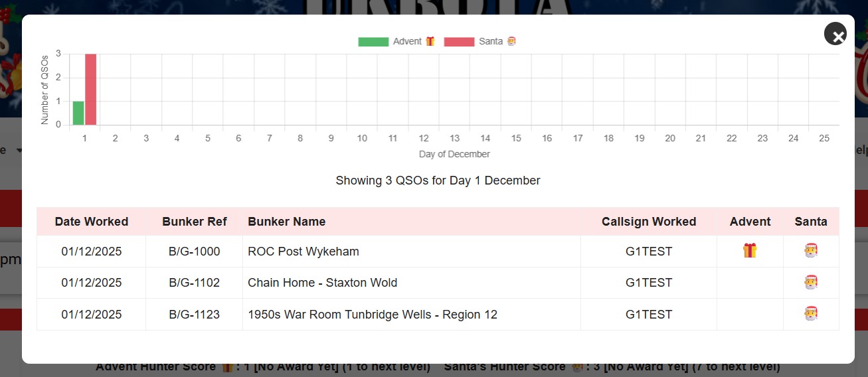Click the gift icon in ROC Post Wykeham row

[x=750, y=251]
